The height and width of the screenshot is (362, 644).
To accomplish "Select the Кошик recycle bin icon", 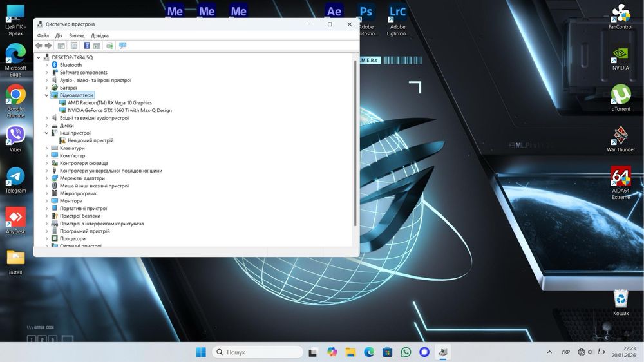I will [x=621, y=303].
